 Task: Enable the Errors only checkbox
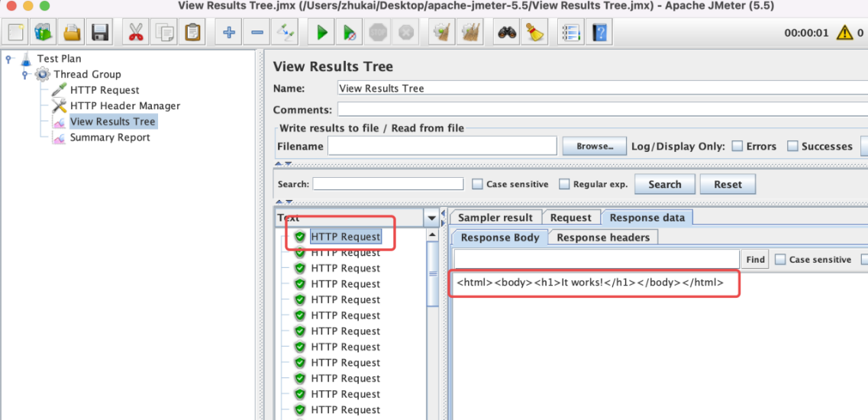[737, 147]
